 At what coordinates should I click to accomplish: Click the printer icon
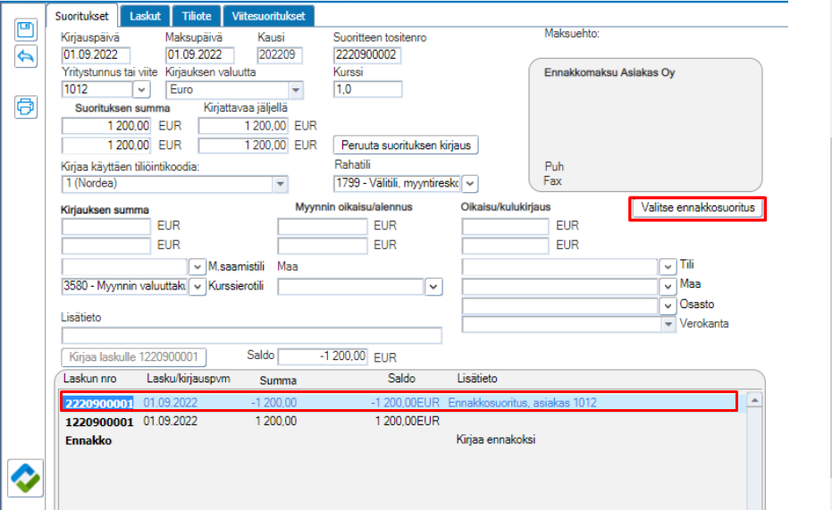(25, 106)
